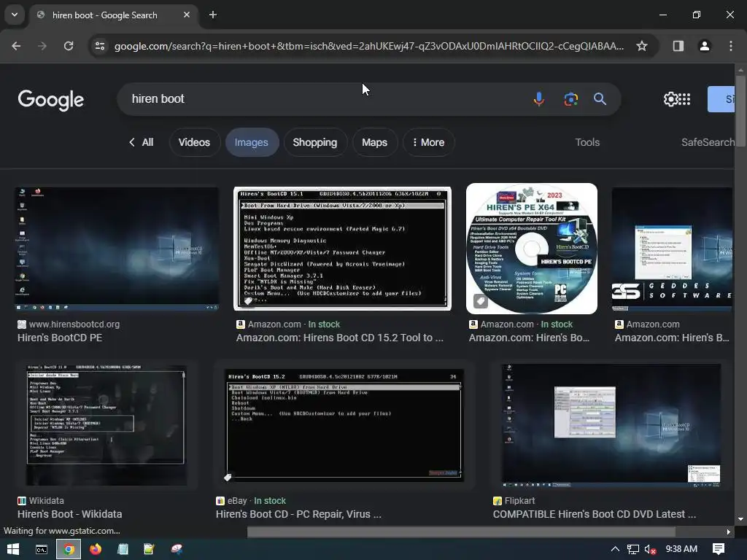The height and width of the screenshot is (560, 747).
Task: Open the Flipkart desktop screenshot thumbnail
Action: 611,425
